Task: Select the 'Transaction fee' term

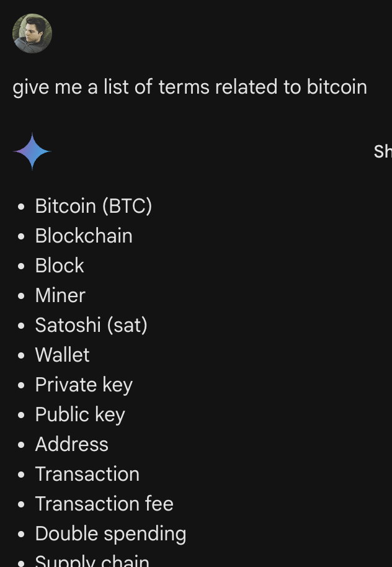Action: click(104, 504)
